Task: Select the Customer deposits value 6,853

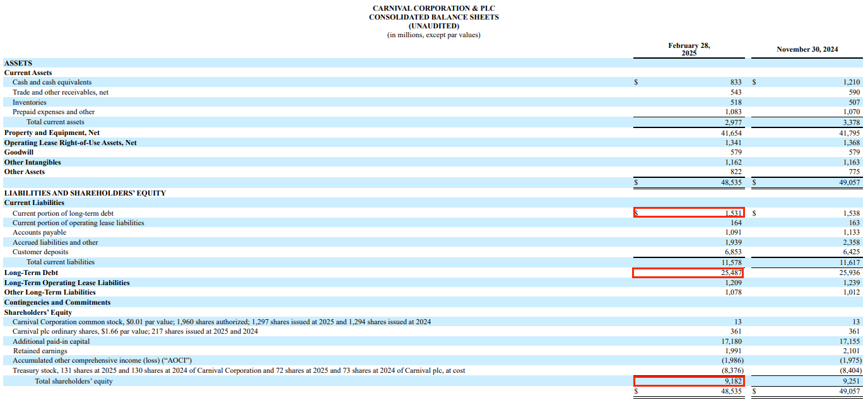Action: click(x=734, y=252)
